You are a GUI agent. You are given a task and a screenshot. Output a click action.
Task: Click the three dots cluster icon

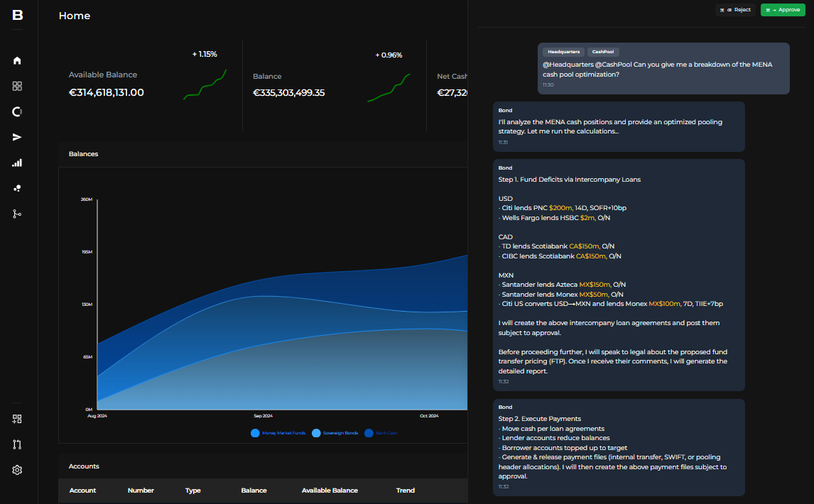(17, 188)
